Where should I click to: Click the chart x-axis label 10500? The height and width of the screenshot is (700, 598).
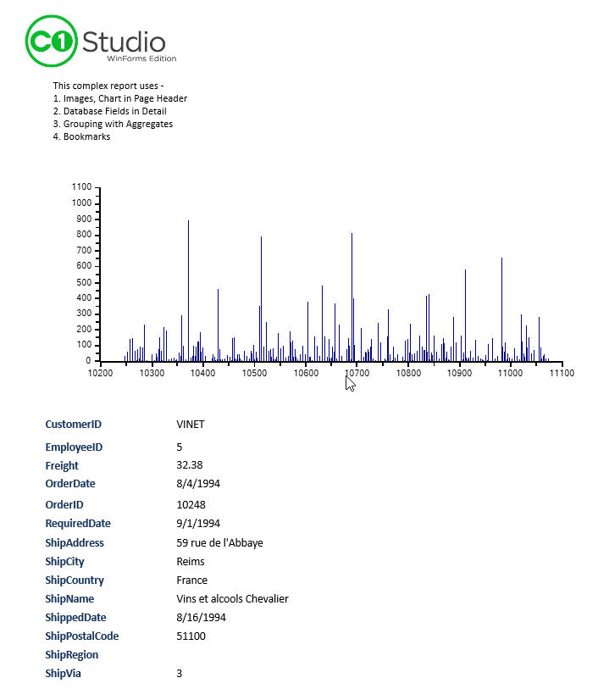(x=254, y=373)
